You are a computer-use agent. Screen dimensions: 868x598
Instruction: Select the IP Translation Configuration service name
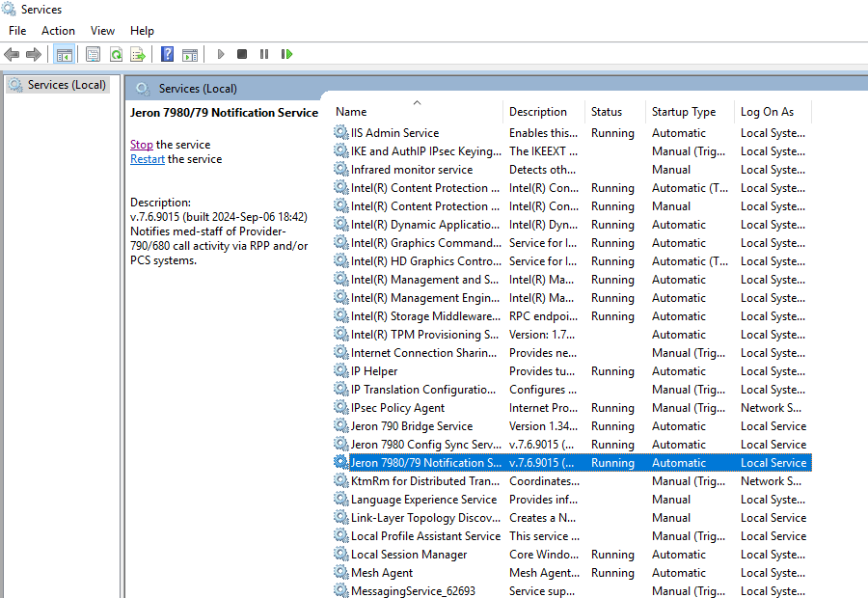pyautogui.click(x=423, y=390)
